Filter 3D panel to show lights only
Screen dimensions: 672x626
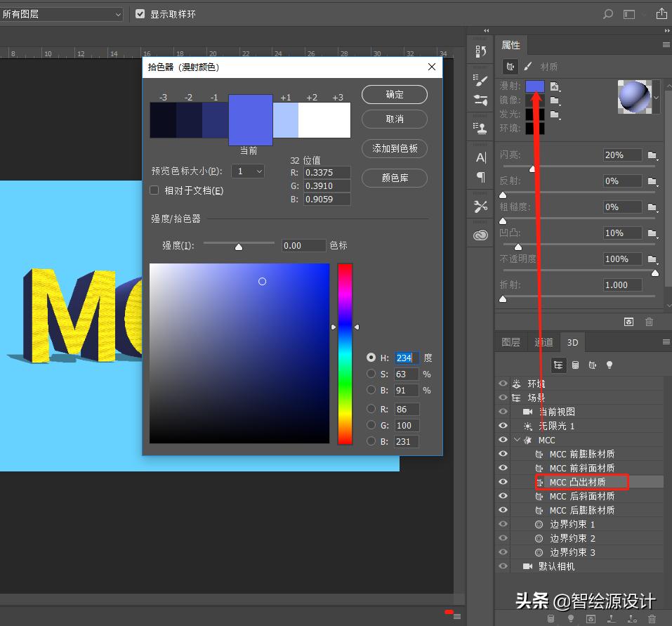(610, 365)
